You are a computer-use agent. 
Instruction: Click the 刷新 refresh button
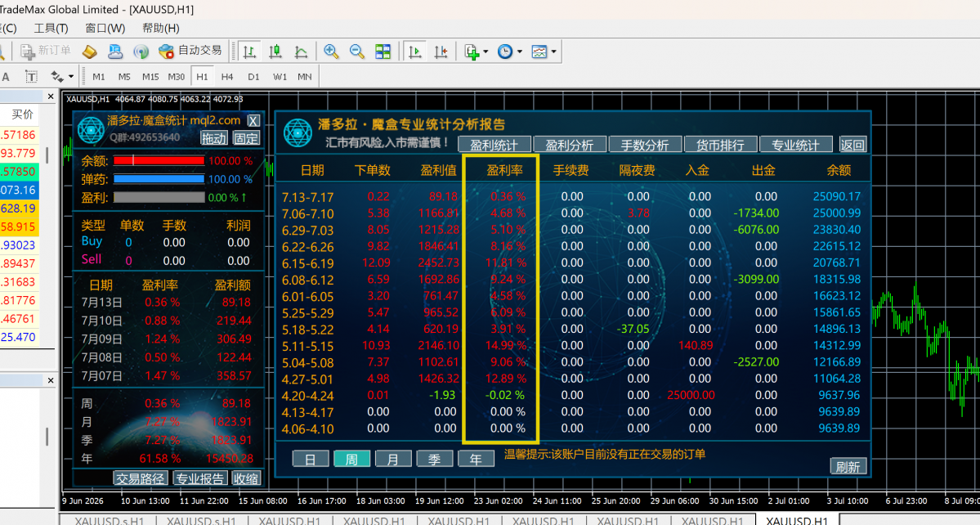[848, 466]
